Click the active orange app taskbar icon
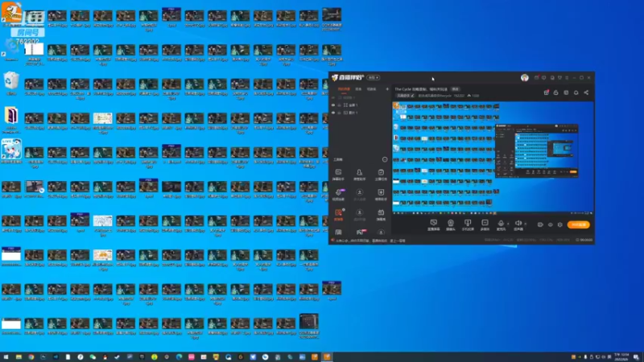Screen dimensions: 644x362 tap(327, 357)
